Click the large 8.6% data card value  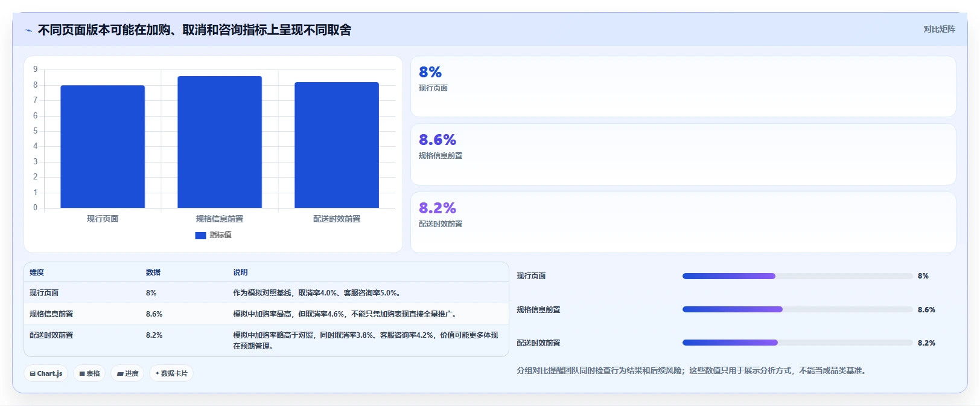[x=437, y=140]
